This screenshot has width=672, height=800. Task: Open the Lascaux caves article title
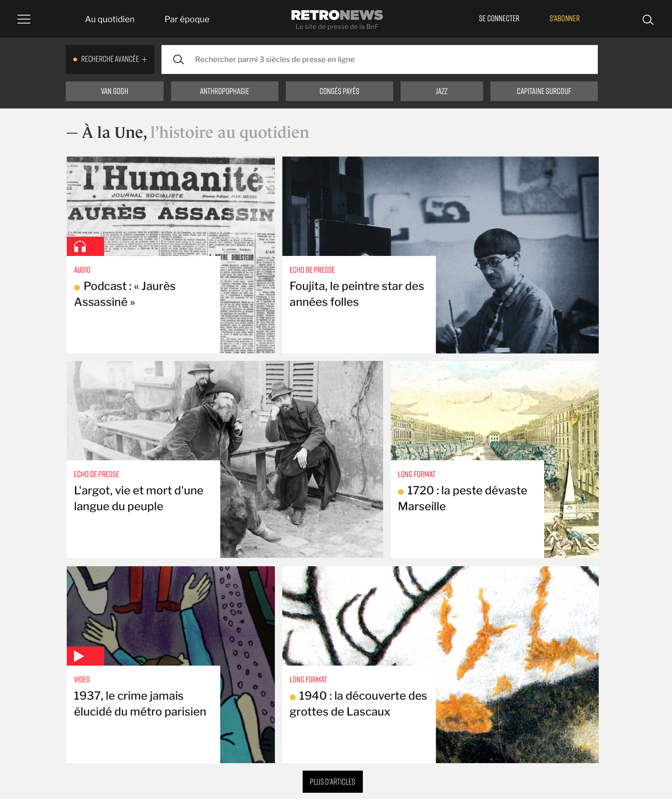(x=358, y=704)
